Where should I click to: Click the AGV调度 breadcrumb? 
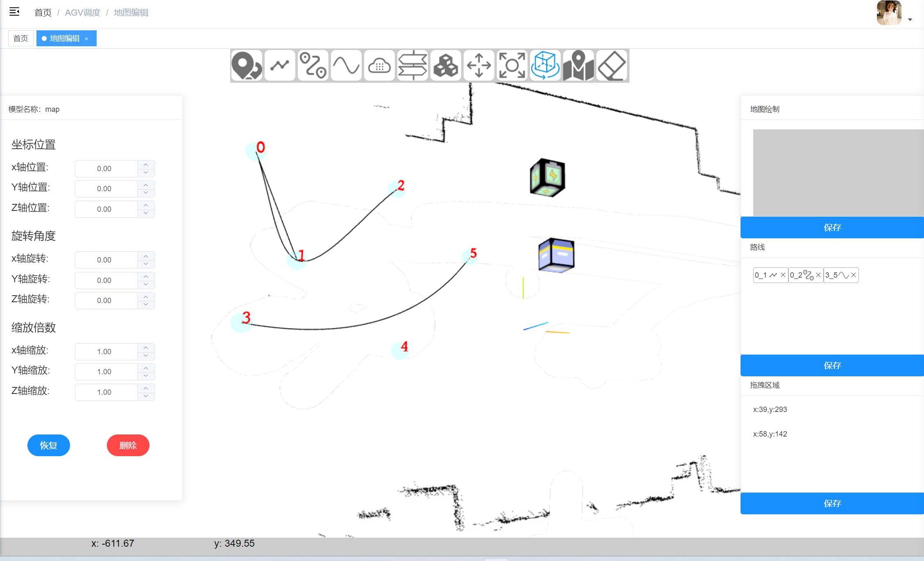[x=83, y=13]
